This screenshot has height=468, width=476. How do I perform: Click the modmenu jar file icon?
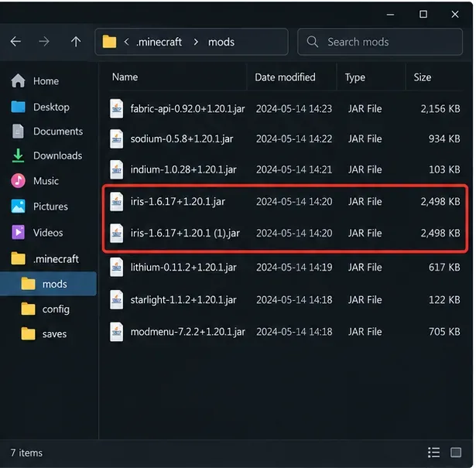pos(117,332)
